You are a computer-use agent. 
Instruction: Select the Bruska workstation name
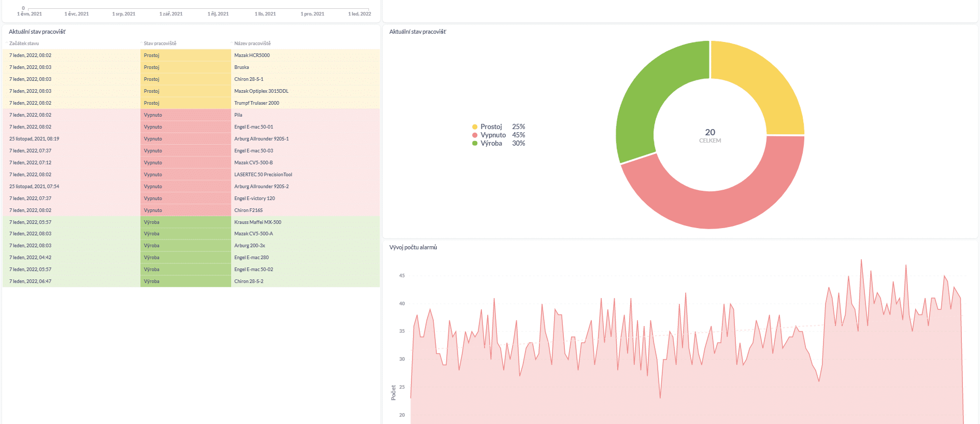tap(242, 67)
